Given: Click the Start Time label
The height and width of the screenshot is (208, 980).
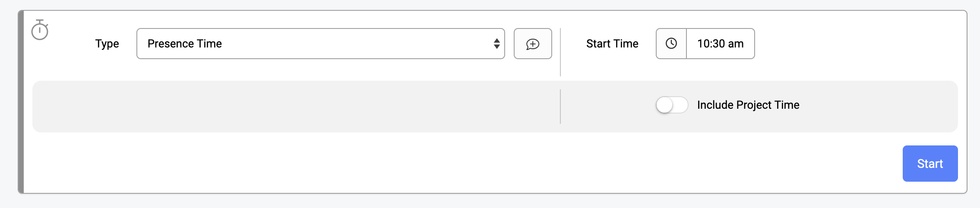Looking at the screenshot, I should click(x=612, y=44).
